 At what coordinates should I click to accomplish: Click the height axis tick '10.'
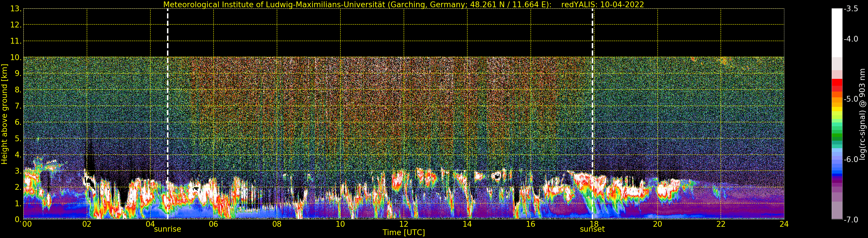pyautogui.click(x=16, y=57)
